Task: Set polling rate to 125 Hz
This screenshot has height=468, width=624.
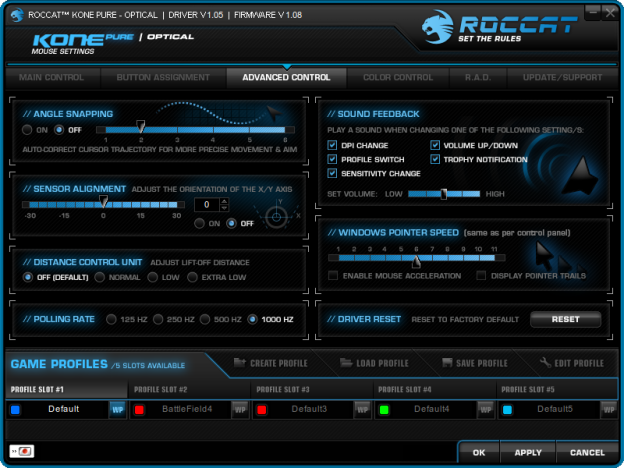Action: [x=111, y=319]
